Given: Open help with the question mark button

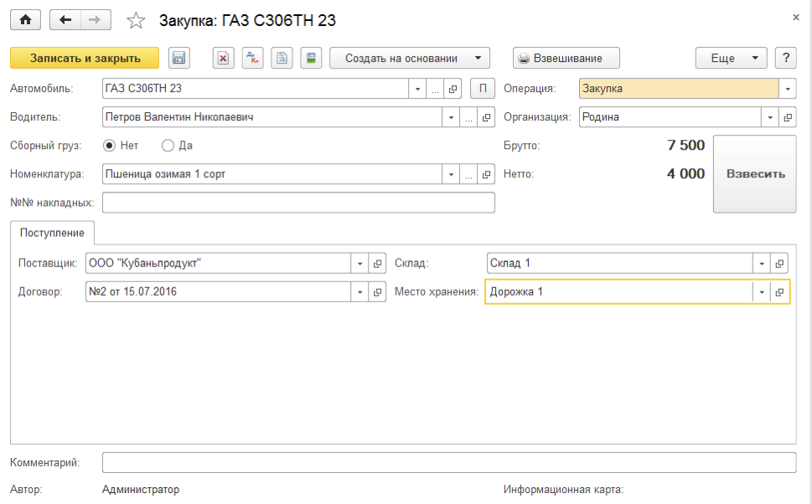Looking at the screenshot, I should (785, 58).
